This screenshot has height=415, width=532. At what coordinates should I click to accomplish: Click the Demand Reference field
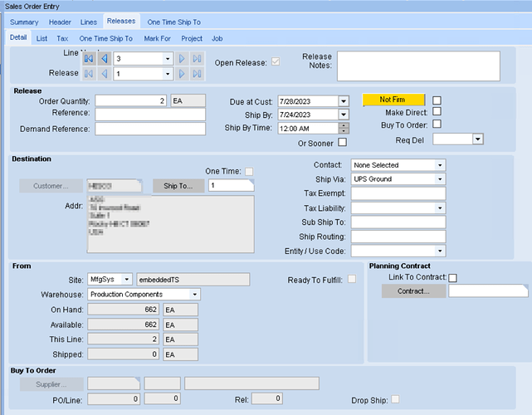coord(150,129)
